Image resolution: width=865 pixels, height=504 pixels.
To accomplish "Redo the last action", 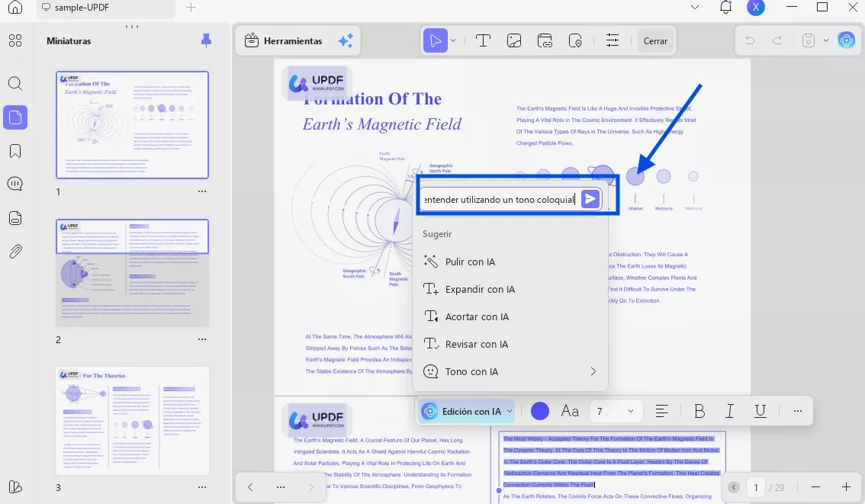I will click(x=777, y=40).
